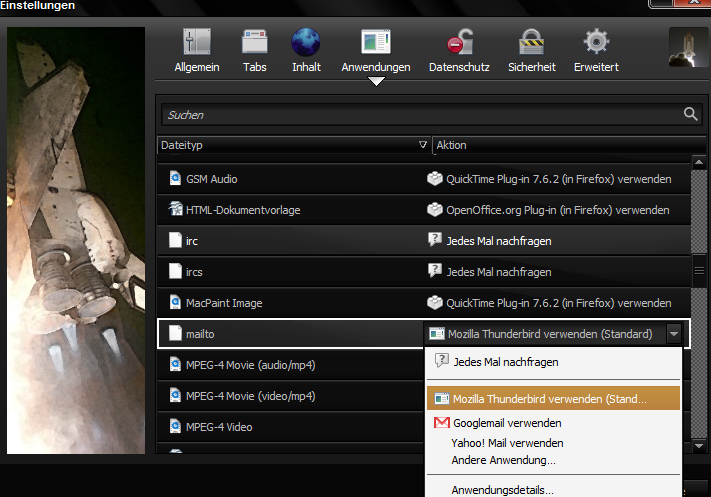Image resolution: width=711 pixels, height=497 pixels.
Task: Go to the Sicherheit padlock panel
Action: [530, 50]
